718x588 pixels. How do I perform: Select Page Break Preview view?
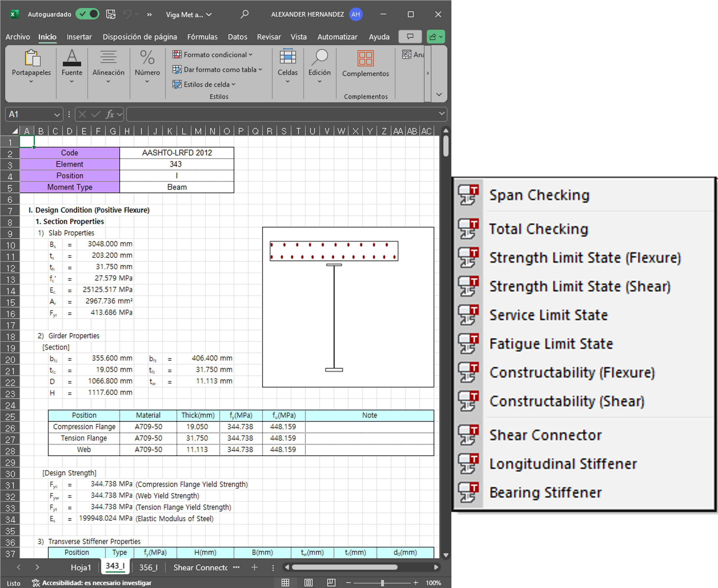(331, 583)
